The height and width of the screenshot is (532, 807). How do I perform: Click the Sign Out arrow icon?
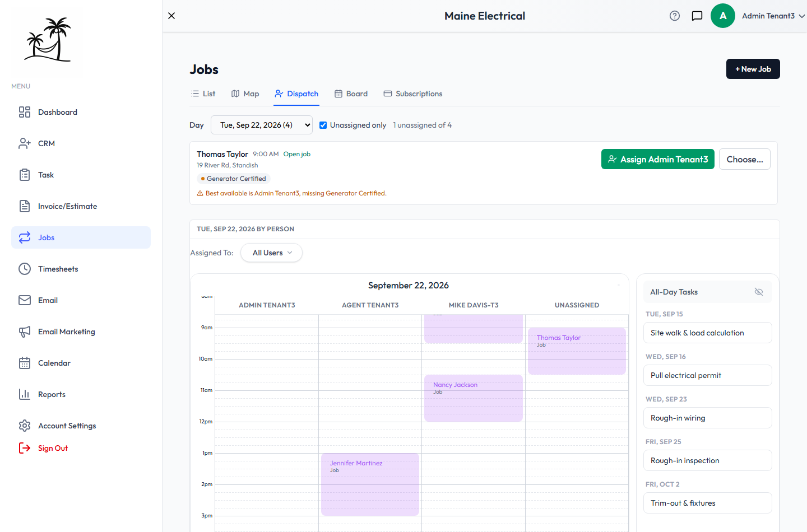(25, 448)
